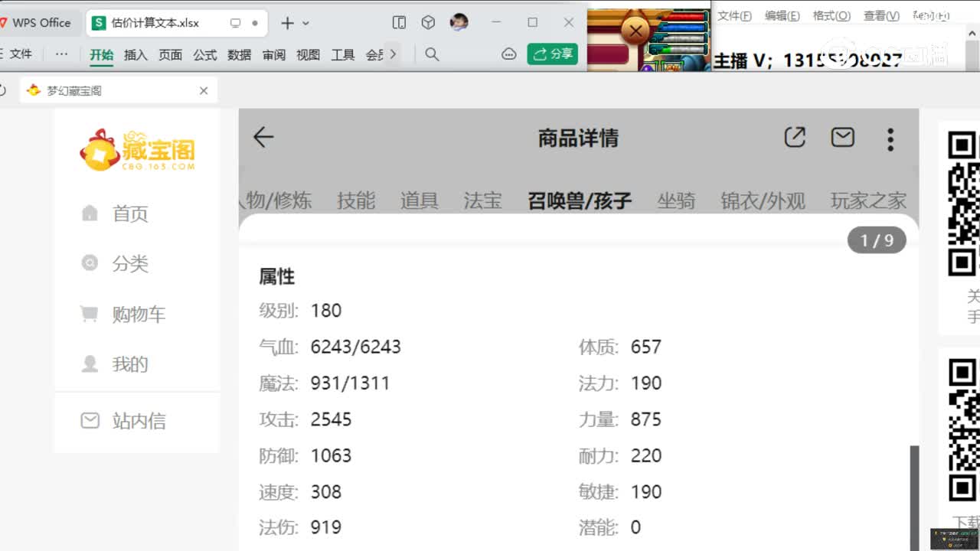Click the 1 / 9 page indicator badge

[877, 240]
